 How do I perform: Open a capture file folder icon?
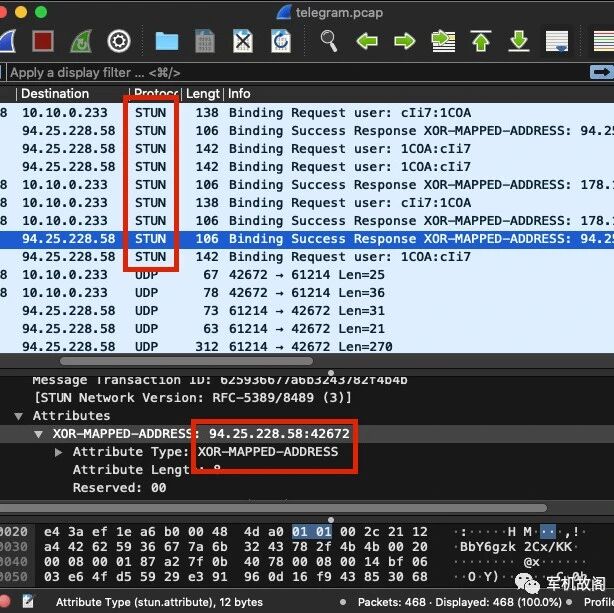167,41
